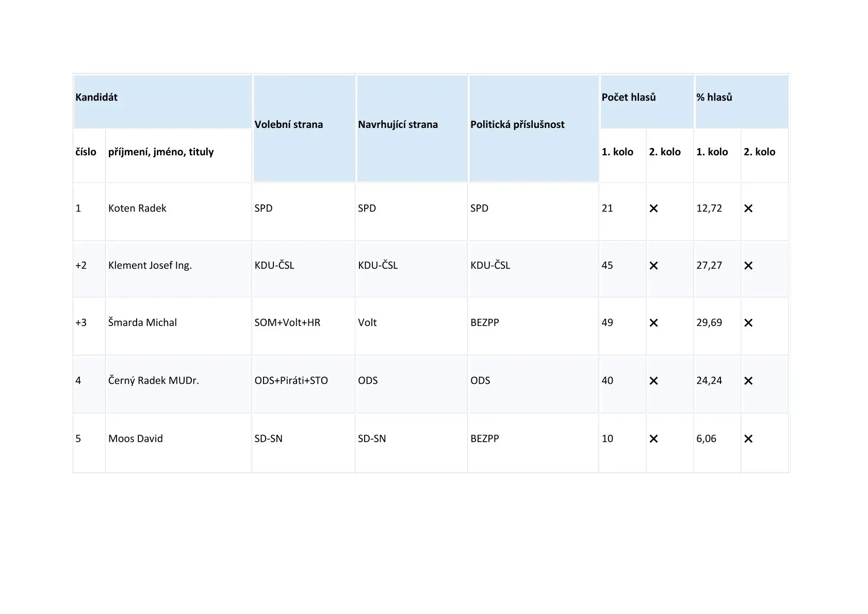Click the 'číslo' subheader
This screenshot has height=614, width=868.
point(86,152)
